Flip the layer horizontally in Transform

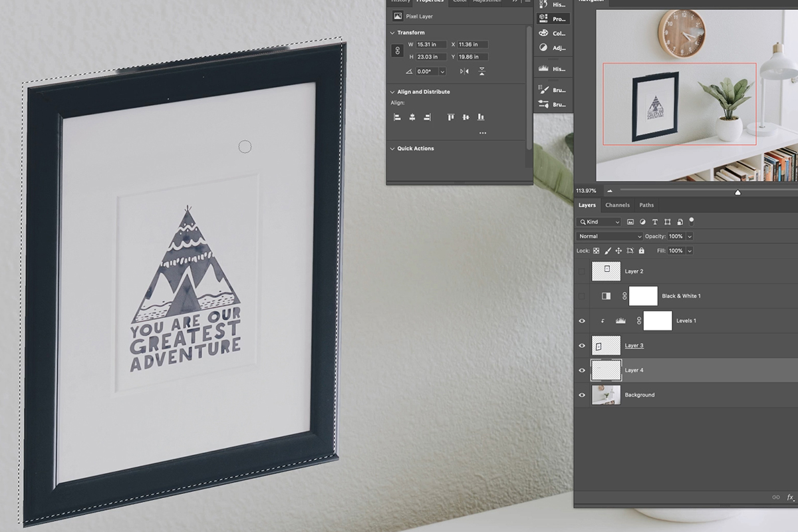click(464, 71)
